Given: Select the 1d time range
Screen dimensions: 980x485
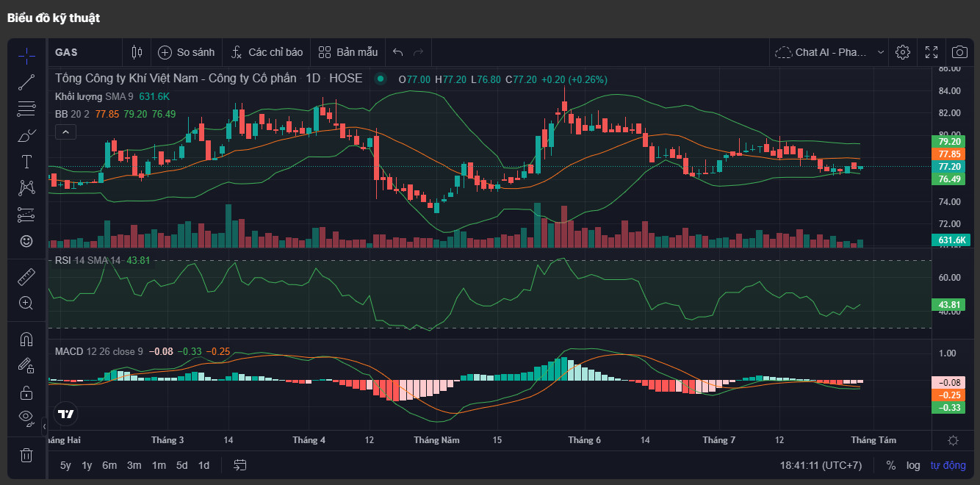Looking at the screenshot, I should click(x=203, y=465).
